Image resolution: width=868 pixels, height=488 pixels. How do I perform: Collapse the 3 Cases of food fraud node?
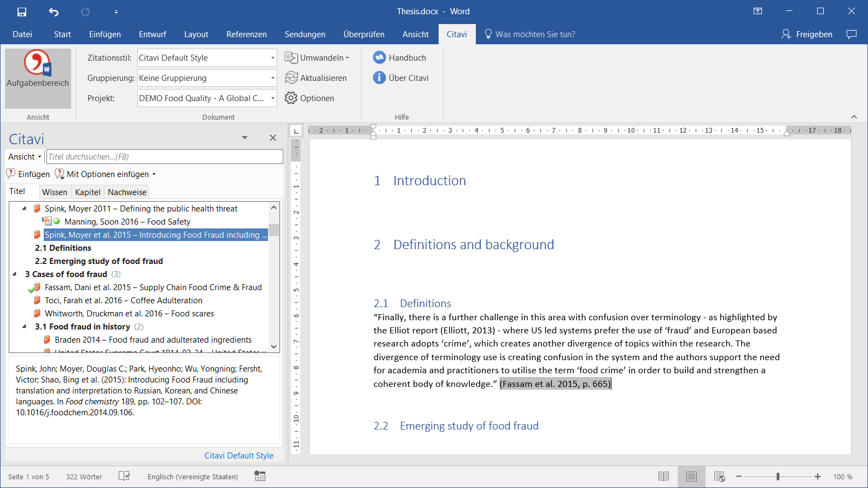point(14,274)
